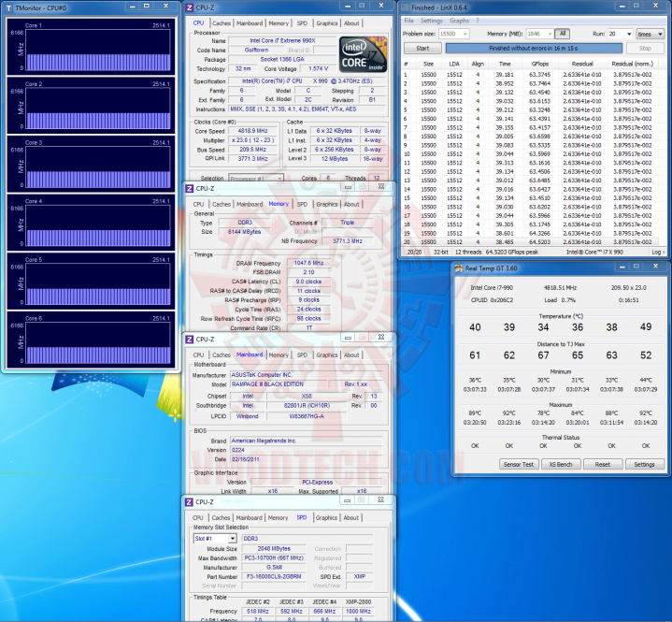Click the Start button in LinX
Viewport: 672px width, 622px height.
tap(422, 48)
